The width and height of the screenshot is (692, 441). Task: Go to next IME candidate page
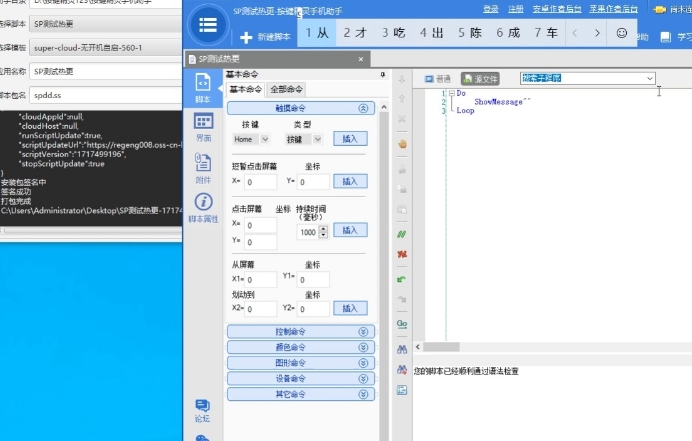pyautogui.click(x=597, y=33)
